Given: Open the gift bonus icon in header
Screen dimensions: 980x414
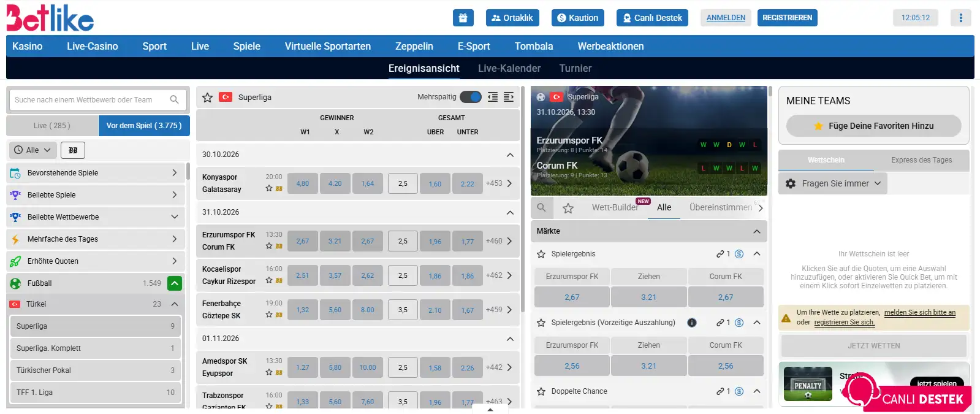Looking at the screenshot, I should [463, 18].
